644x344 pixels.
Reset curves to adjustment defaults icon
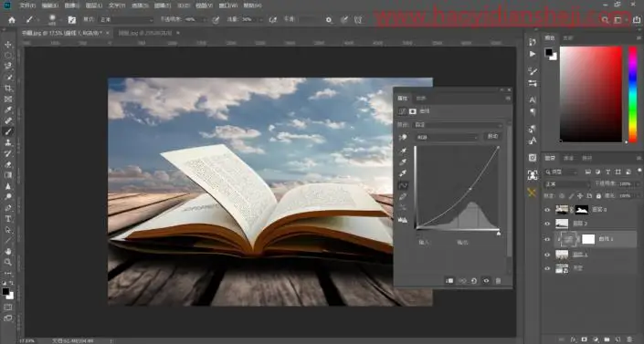[474, 281]
